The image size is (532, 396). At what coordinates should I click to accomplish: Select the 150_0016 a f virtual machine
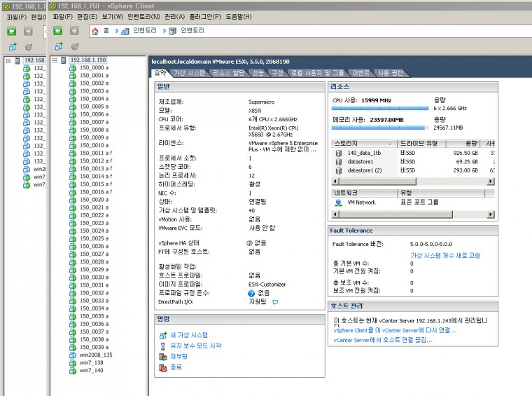coord(96,192)
